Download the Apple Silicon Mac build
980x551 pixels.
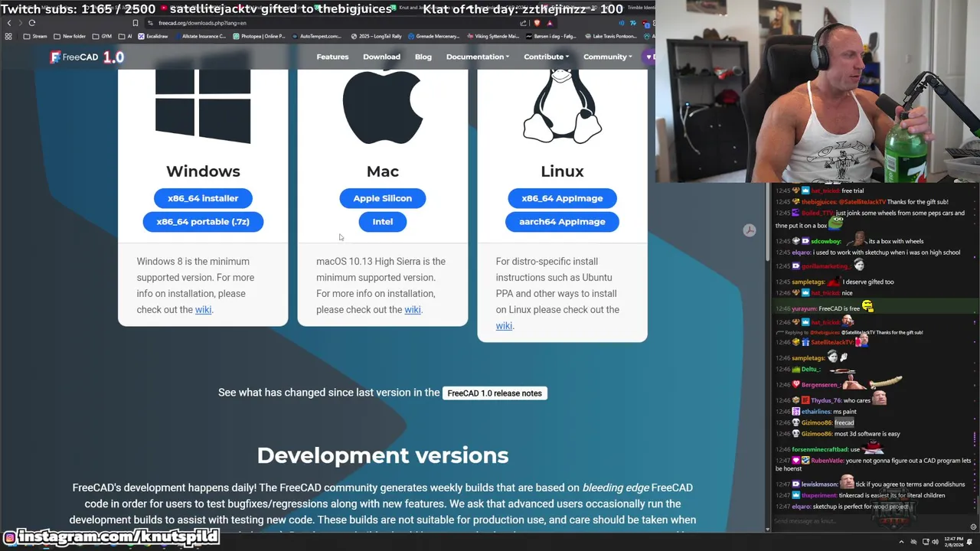coord(383,198)
